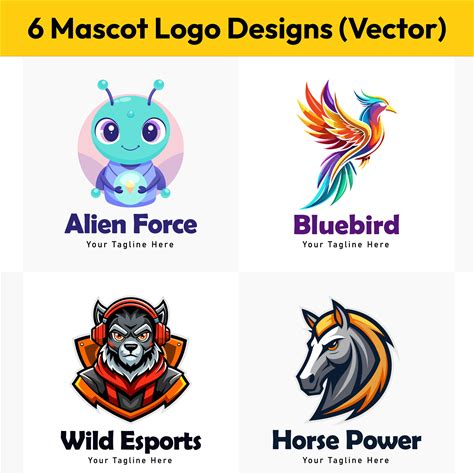Click the tagline under Horse Power
Screen dimensions: 474x474
pyautogui.click(x=346, y=460)
